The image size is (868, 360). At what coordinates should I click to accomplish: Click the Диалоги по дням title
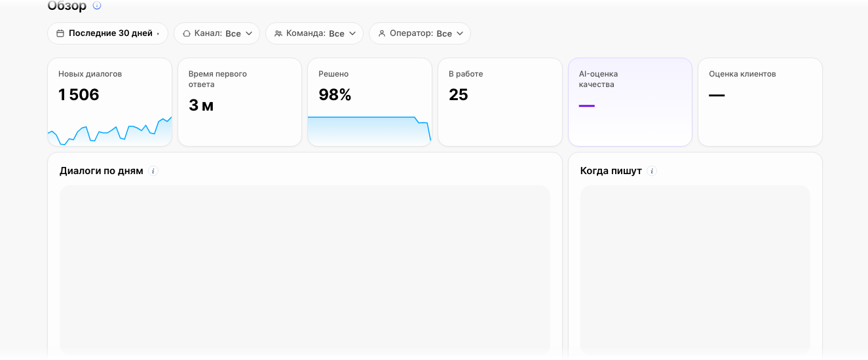(x=102, y=171)
